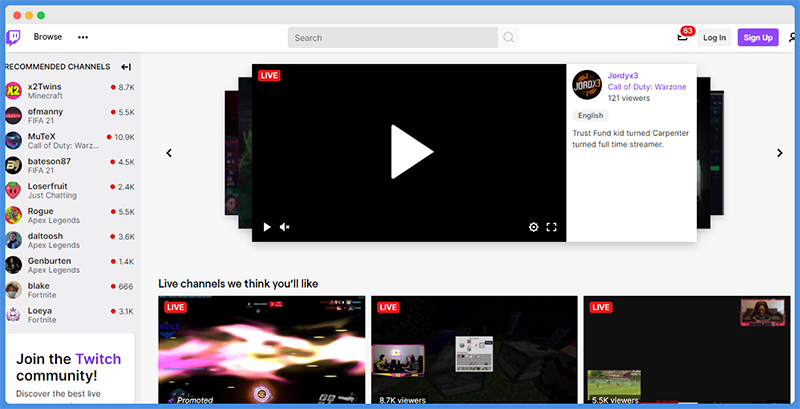Open the user profile icon menu

tap(793, 38)
